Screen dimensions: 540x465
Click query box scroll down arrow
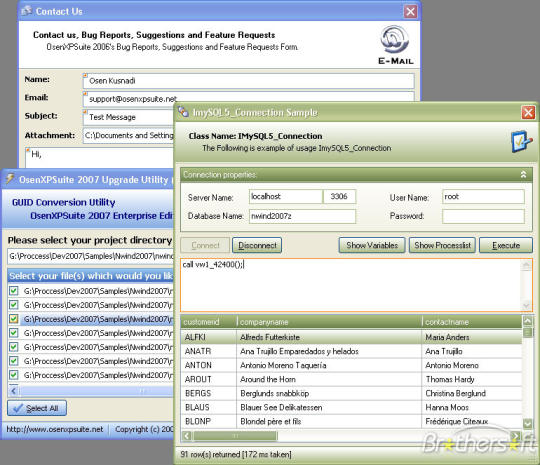pos(527,305)
